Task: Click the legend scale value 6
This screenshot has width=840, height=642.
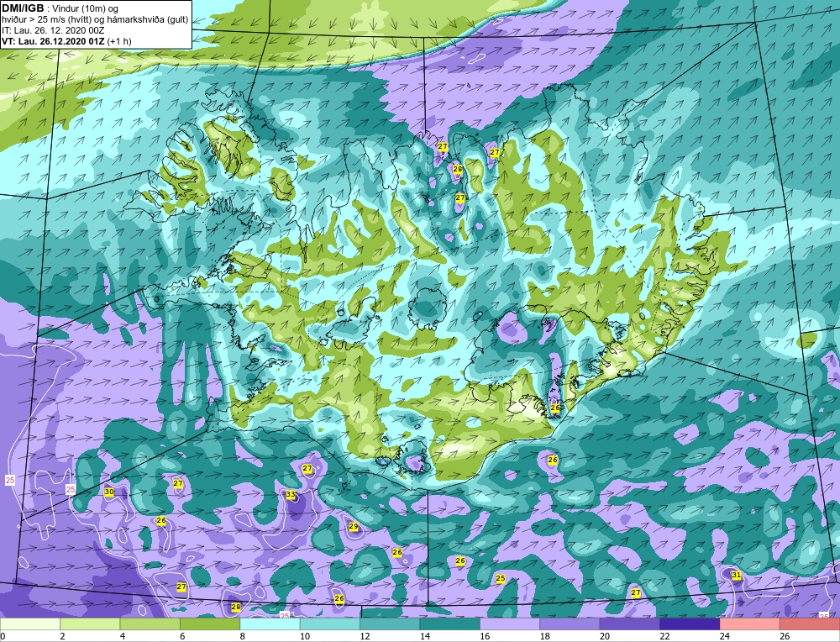Action: click(x=182, y=636)
